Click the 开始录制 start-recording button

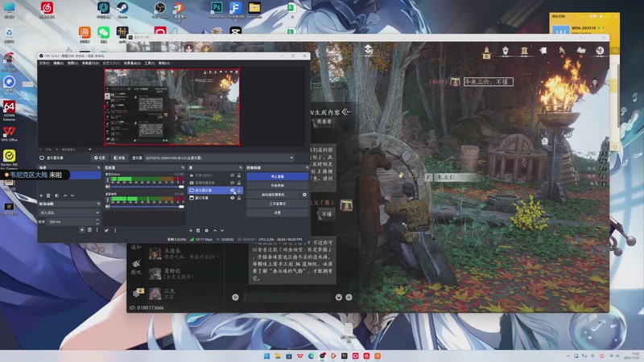point(277,186)
